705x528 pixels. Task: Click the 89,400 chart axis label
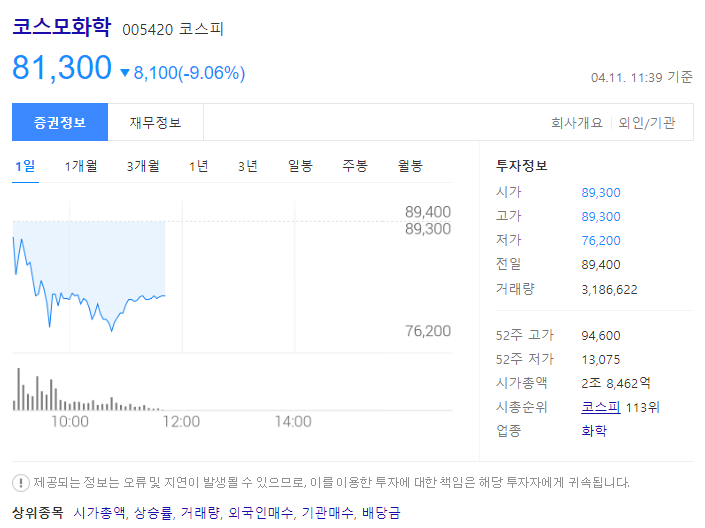tap(428, 212)
